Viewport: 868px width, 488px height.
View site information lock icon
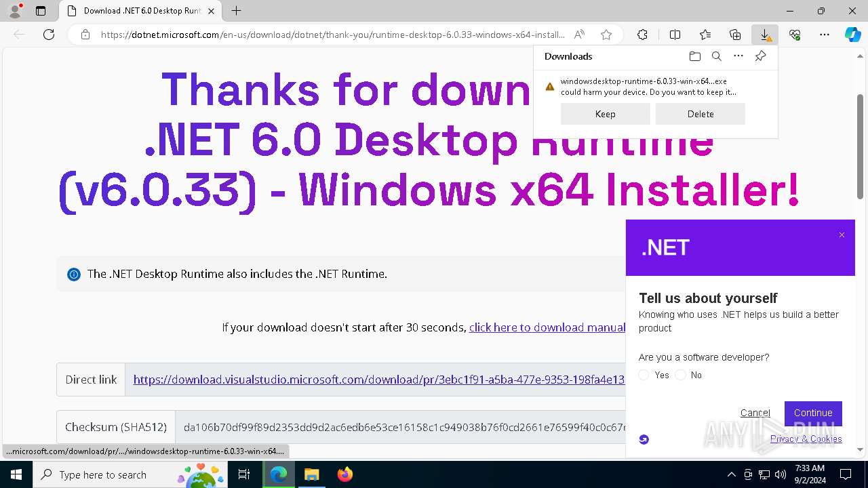[x=85, y=35]
